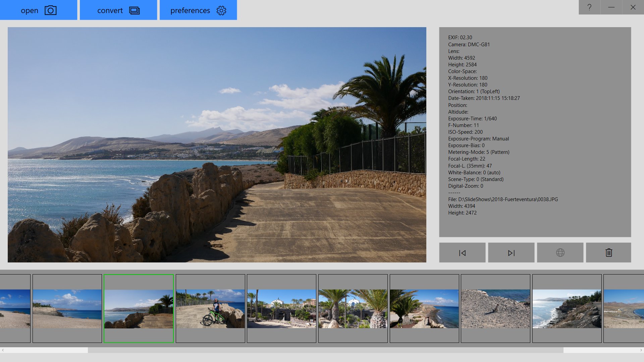Click the scrollbar right arrow

(x=641, y=350)
